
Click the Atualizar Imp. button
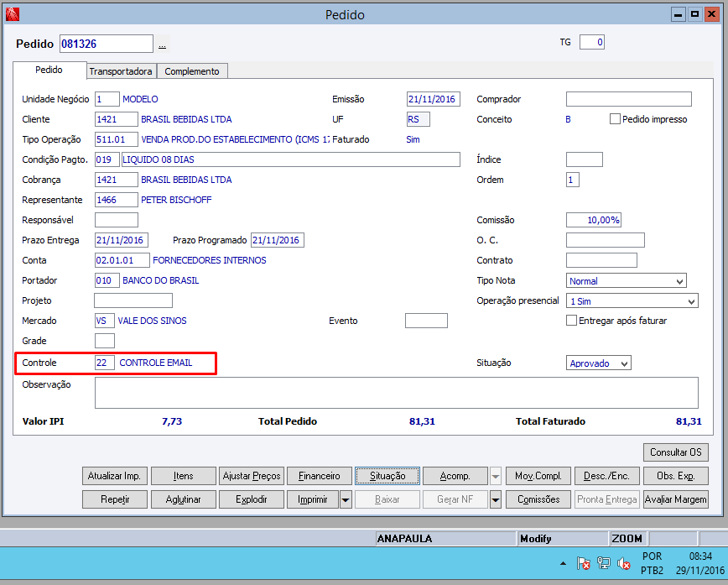pos(114,476)
